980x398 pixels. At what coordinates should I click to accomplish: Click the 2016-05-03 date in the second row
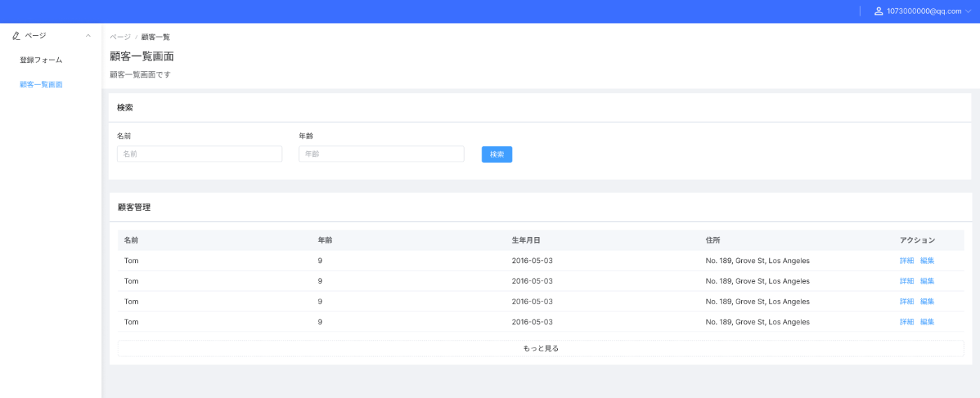coord(532,281)
